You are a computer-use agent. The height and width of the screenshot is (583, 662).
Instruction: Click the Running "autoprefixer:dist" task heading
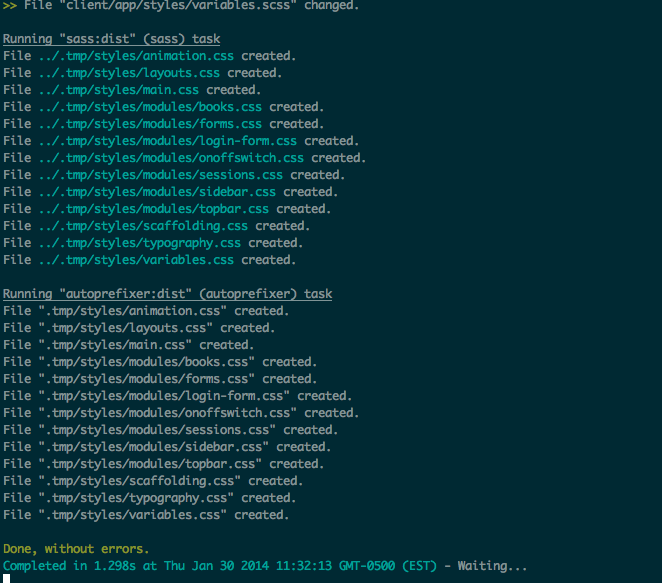click(168, 294)
